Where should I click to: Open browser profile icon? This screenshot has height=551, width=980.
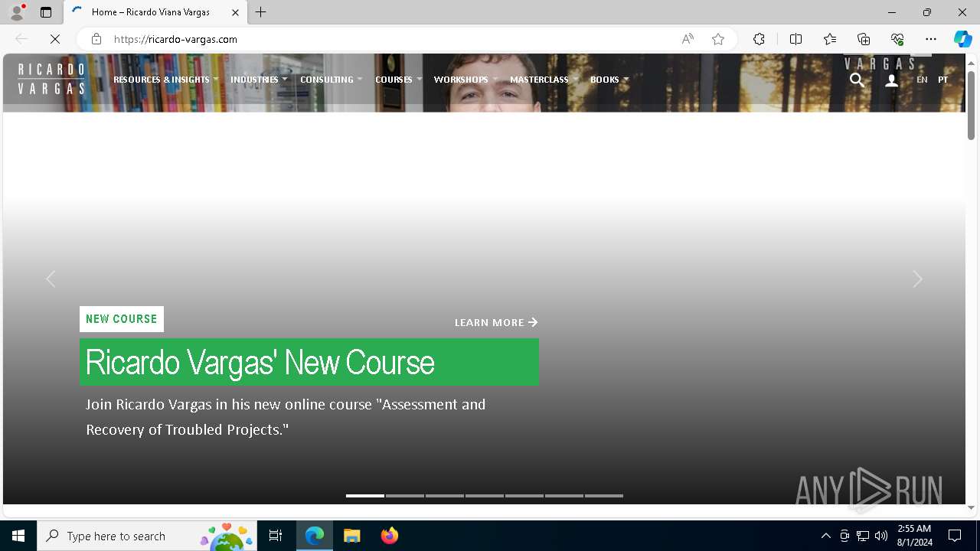[17, 12]
